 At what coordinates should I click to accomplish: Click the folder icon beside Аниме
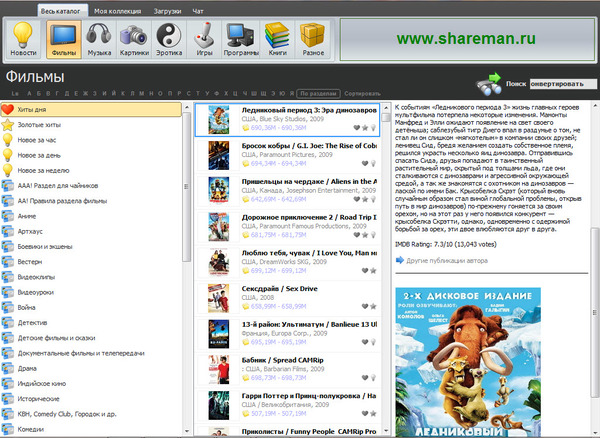point(8,216)
